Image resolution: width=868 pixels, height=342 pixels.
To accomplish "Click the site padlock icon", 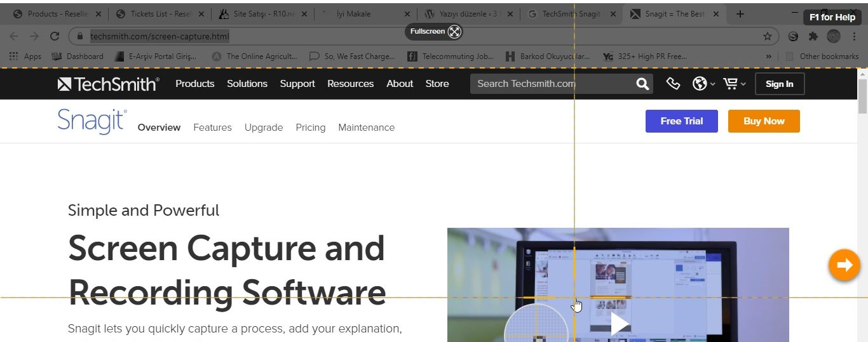I will click(80, 36).
